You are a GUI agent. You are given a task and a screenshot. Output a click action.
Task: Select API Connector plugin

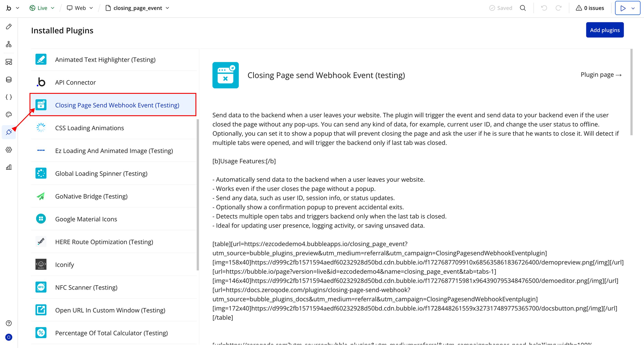tap(75, 82)
